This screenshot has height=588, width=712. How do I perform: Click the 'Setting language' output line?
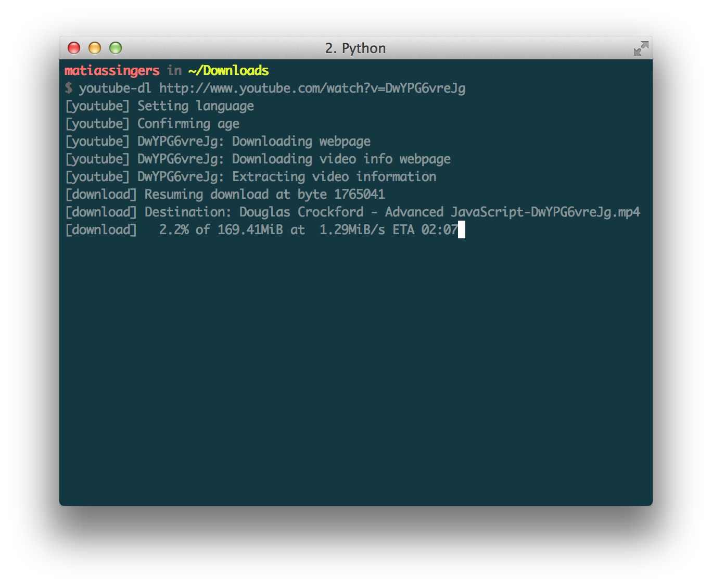click(160, 106)
